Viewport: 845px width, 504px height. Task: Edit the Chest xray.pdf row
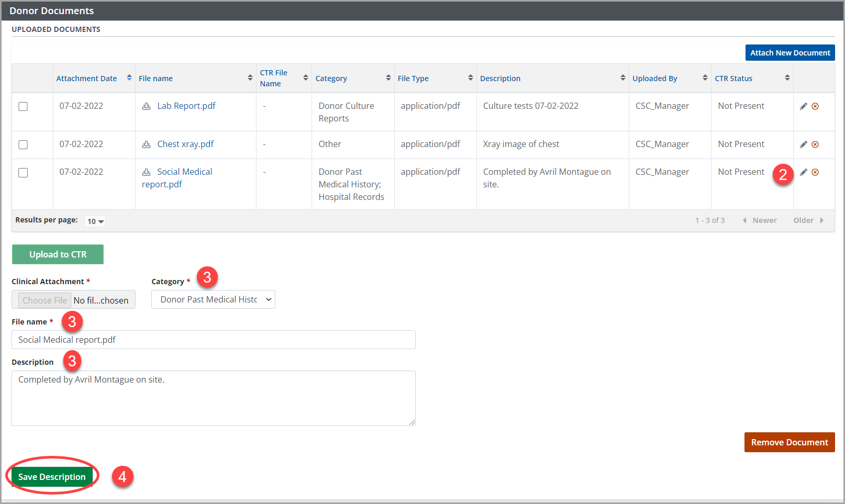(x=803, y=144)
